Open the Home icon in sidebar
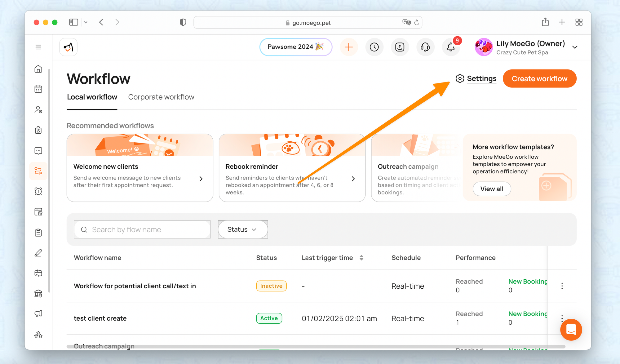Screen dimensions: 620x364 point(38,69)
